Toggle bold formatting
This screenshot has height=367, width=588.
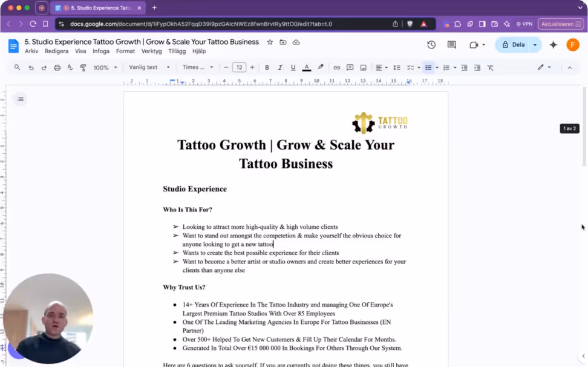tap(267, 68)
